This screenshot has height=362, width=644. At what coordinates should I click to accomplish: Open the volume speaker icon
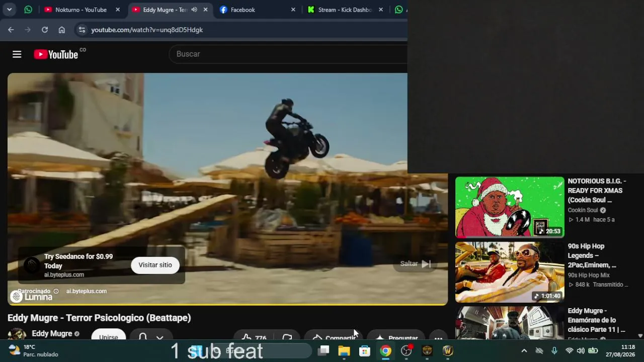pos(581,351)
